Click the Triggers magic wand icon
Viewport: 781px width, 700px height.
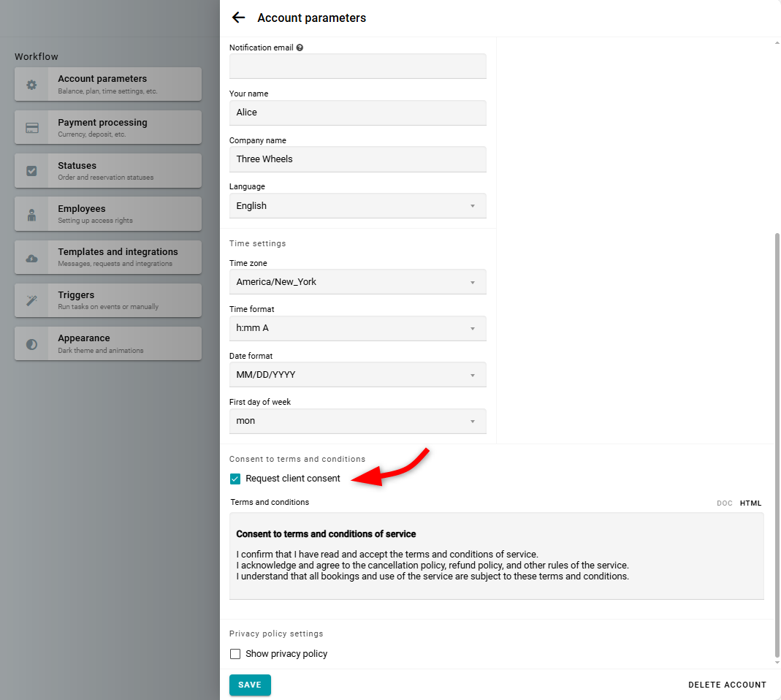click(31, 301)
